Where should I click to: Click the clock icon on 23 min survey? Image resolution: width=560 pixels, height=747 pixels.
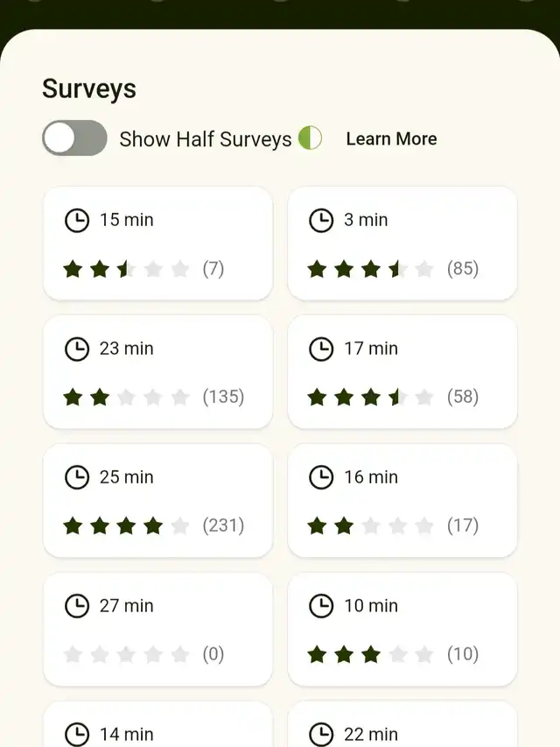[77, 349]
